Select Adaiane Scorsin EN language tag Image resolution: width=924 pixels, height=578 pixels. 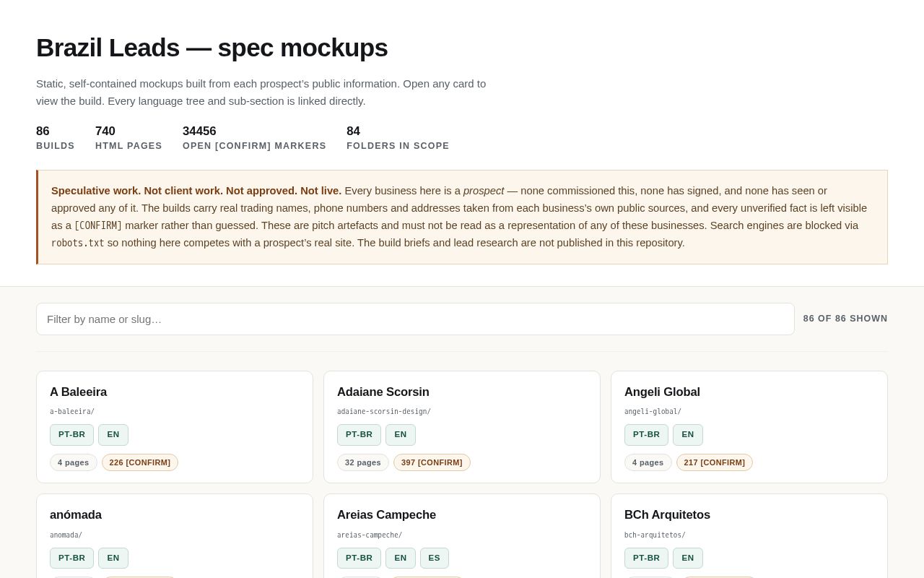401,434
